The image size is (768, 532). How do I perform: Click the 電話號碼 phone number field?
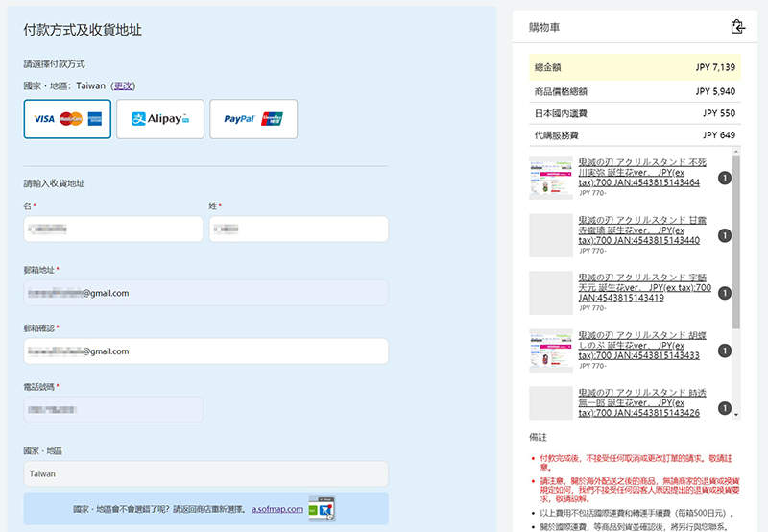coord(113,410)
